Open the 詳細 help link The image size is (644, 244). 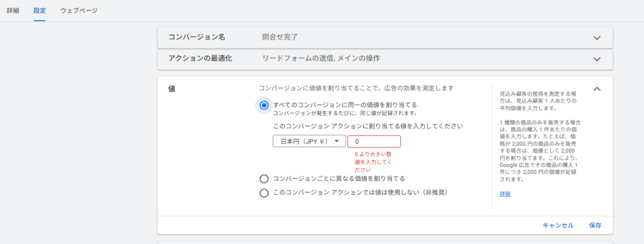click(x=505, y=194)
